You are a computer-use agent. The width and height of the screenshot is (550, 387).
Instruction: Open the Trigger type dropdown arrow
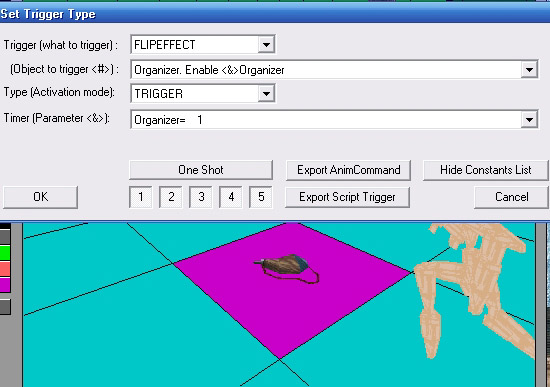click(266, 45)
